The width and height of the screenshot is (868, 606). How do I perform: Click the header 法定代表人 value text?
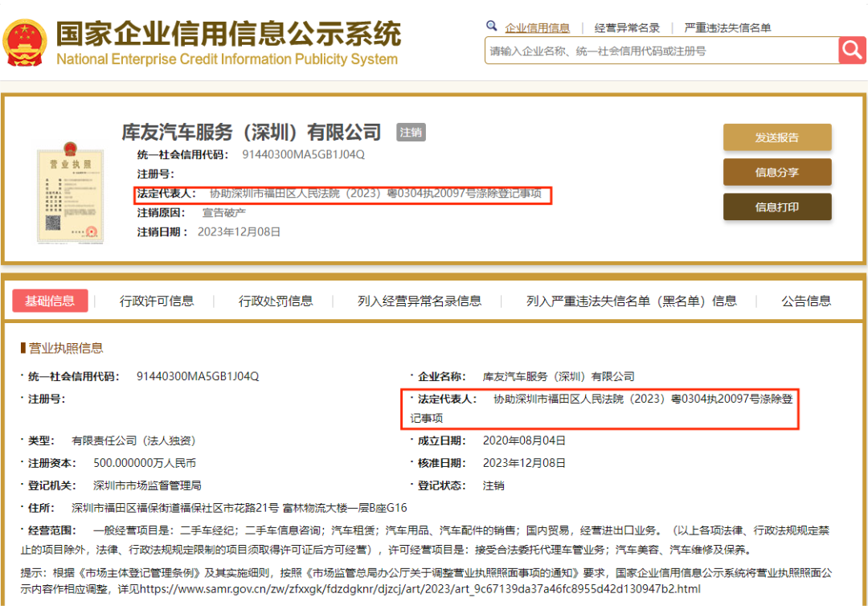(x=375, y=193)
